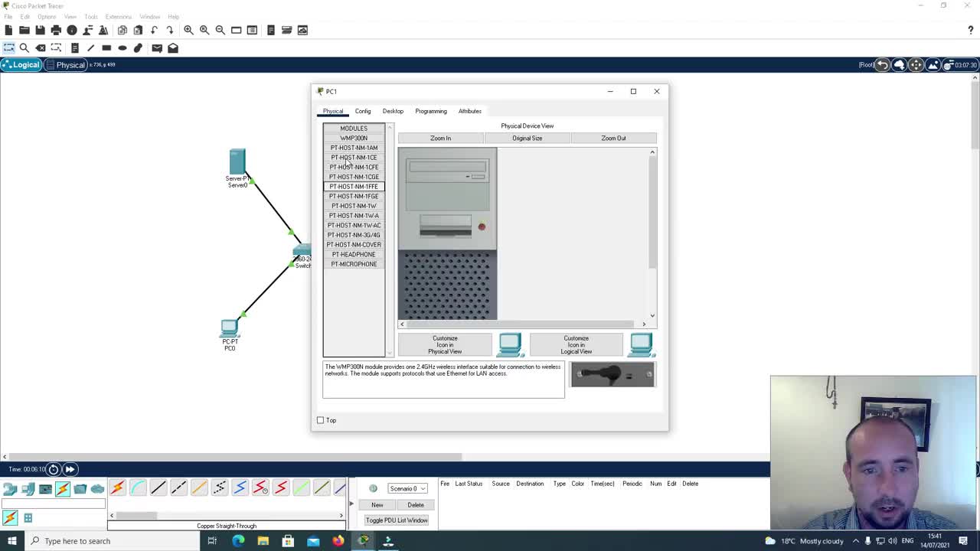The height and width of the screenshot is (551, 980).
Task: Click the module preview thumbnail image
Action: coord(612,375)
